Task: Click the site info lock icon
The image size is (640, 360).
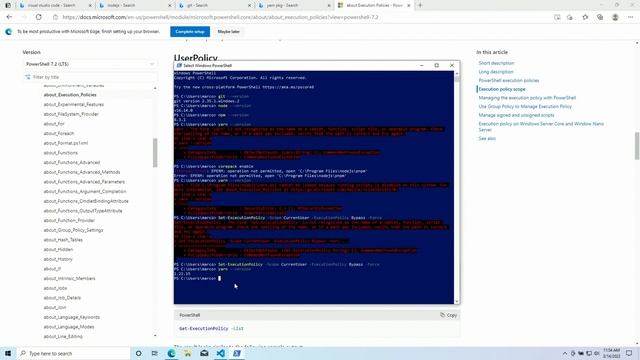Action: [56, 17]
